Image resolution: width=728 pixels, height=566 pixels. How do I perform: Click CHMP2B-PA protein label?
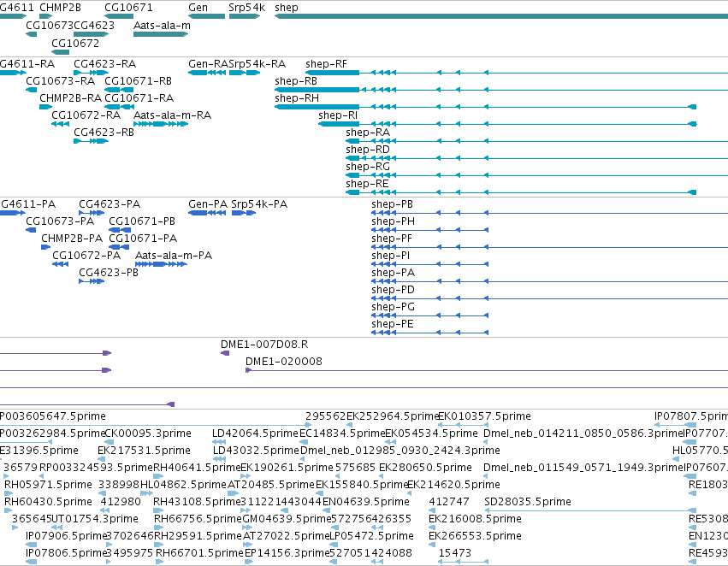[72, 239]
